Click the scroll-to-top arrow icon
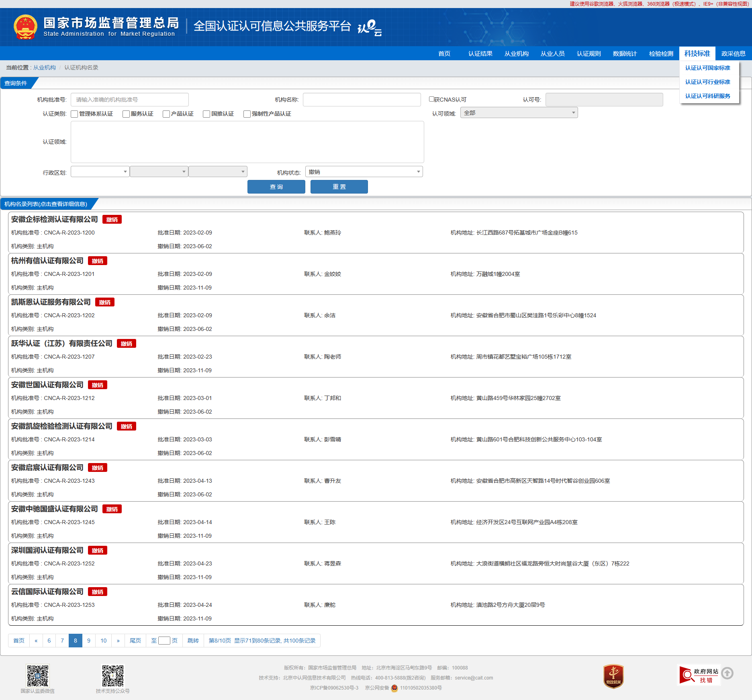 pyautogui.click(x=727, y=673)
